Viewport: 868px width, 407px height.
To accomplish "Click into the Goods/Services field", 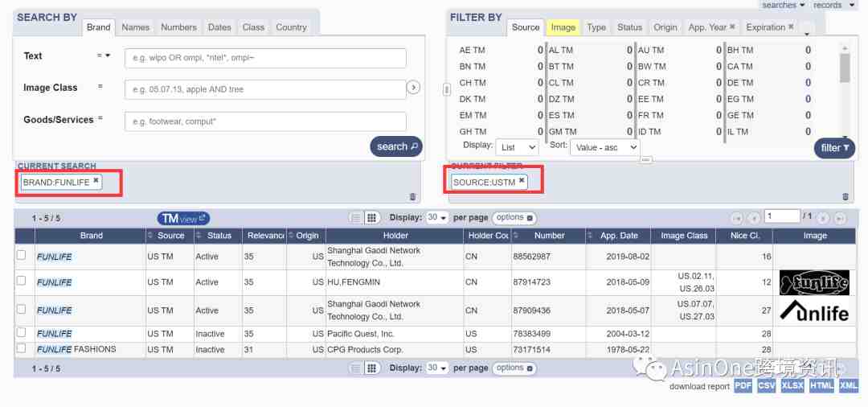I will click(265, 121).
